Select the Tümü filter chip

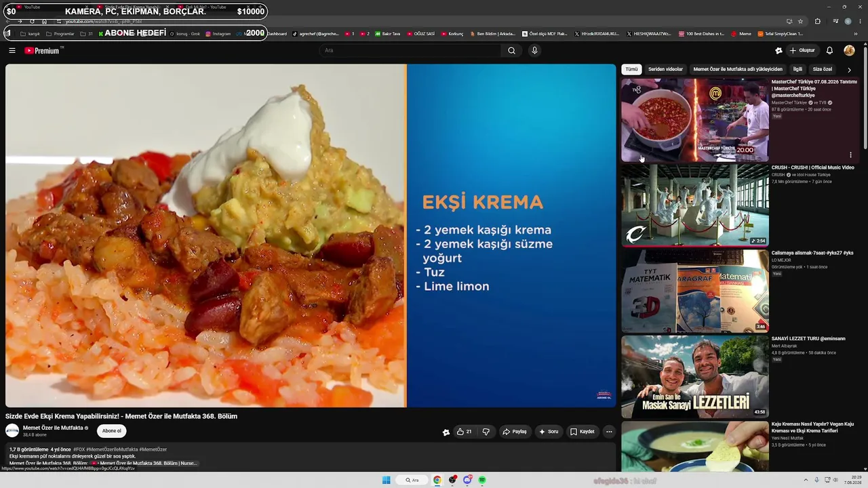tap(631, 69)
